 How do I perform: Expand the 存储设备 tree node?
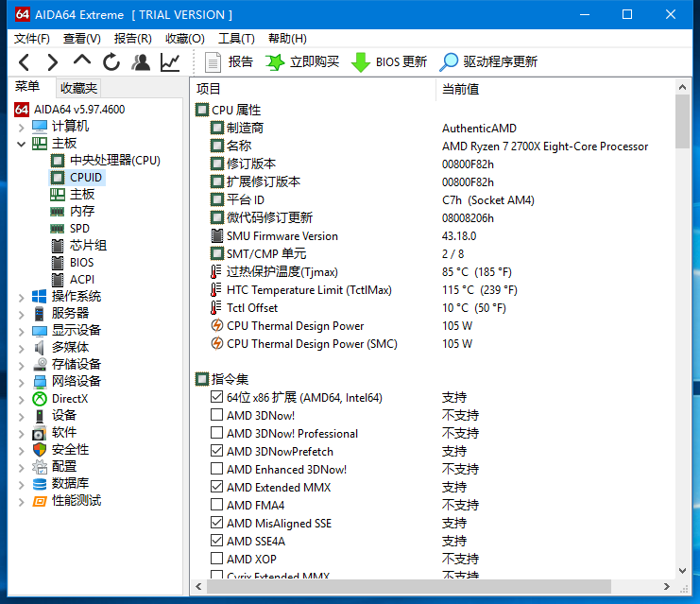(x=21, y=365)
